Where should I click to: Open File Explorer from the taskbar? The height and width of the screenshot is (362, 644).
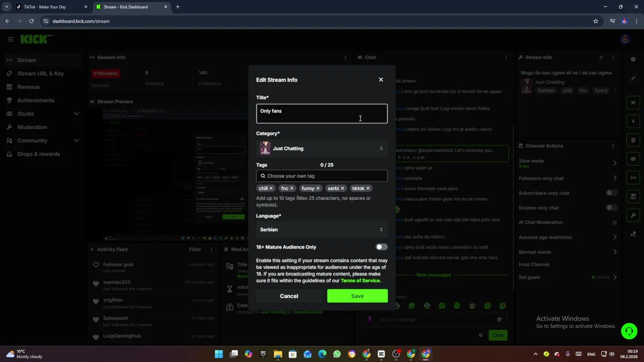[278, 354]
